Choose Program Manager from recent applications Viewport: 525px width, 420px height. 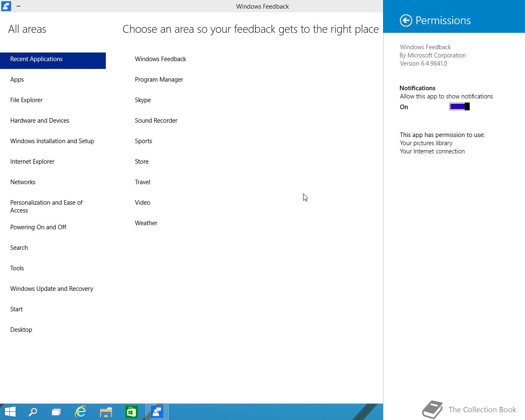coord(159,80)
